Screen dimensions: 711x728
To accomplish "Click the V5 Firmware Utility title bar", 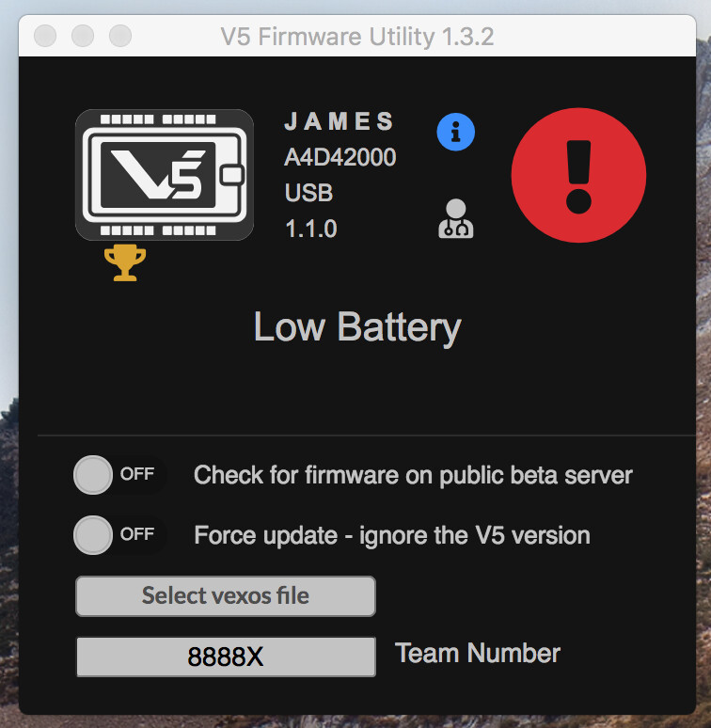I will click(357, 37).
